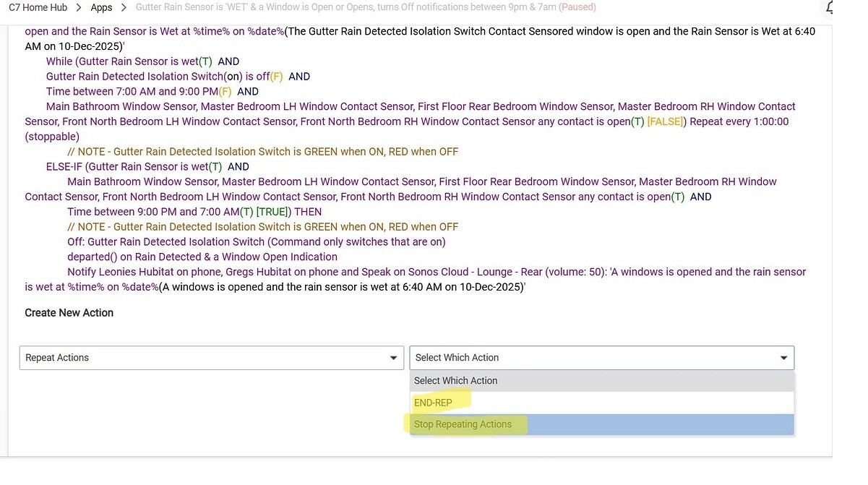Click the Gutter Rain Sensor rule title breadcrumb
Screen dimensions: 868x485
345,7
